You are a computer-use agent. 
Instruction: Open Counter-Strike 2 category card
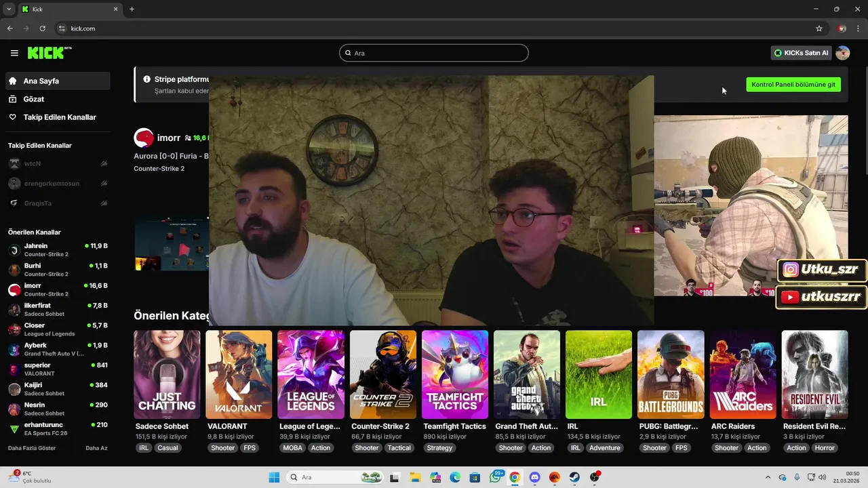point(383,374)
